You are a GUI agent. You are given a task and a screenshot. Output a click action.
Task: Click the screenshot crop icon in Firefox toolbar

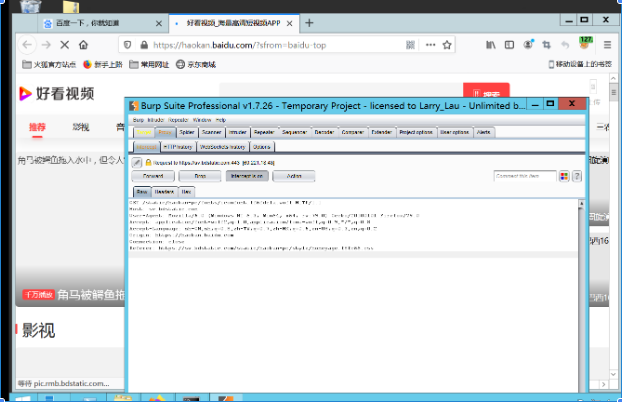(547, 45)
